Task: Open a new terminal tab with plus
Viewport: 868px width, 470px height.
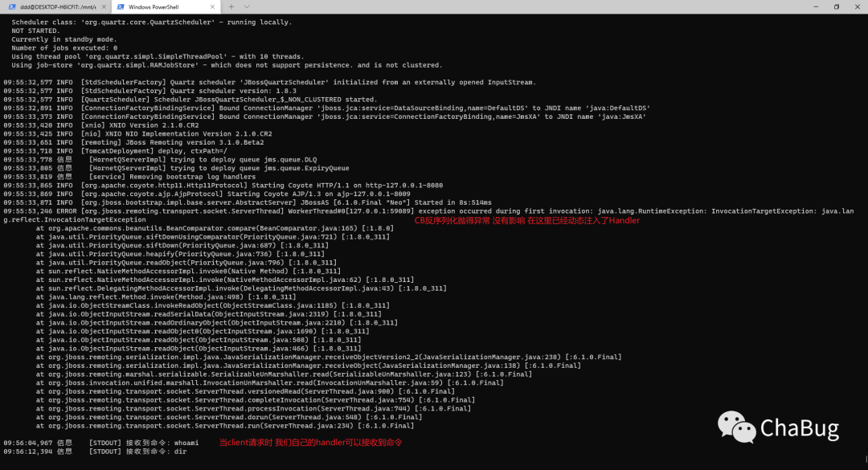Action: click(231, 6)
